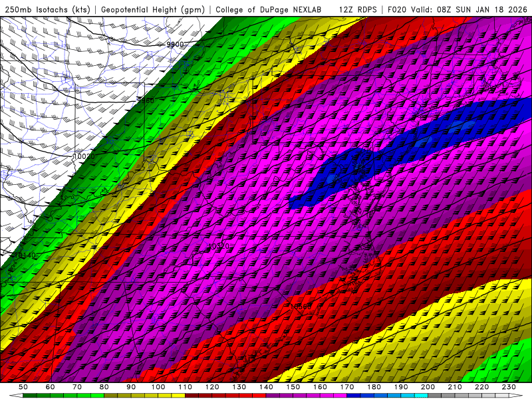This screenshot has height=399, width=532.
Task: Click the 10560 height contour label
Action: coord(301,307)
